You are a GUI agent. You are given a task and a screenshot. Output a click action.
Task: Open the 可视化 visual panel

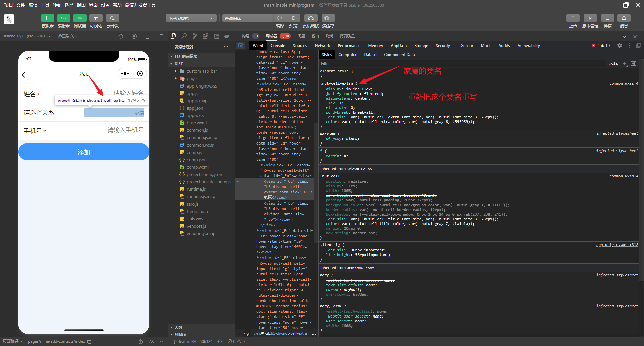click(96, 18)
